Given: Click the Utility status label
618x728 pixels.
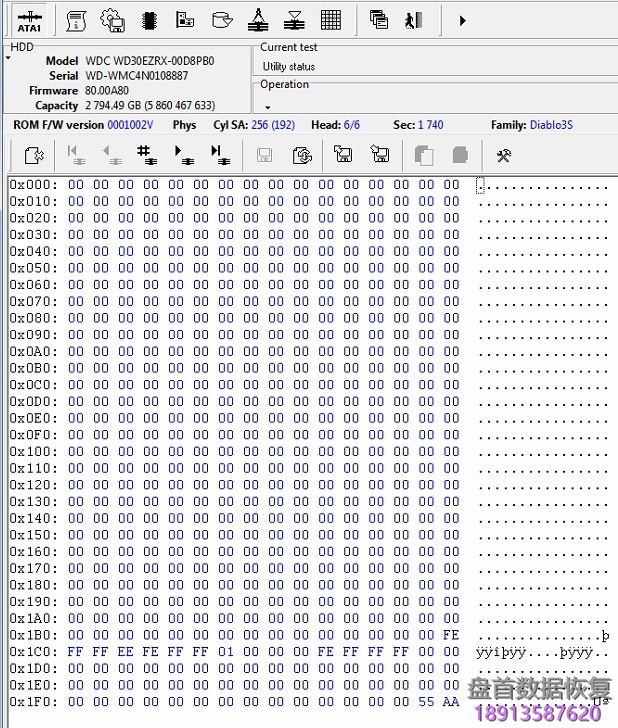Looking at the screenshot, I should tap(289, 67).
